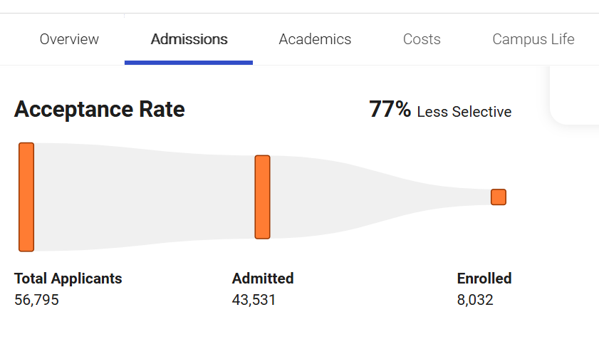Click gray funnel area between applicants and admitted
Screen dimensions: 599x364
(142, 197)
